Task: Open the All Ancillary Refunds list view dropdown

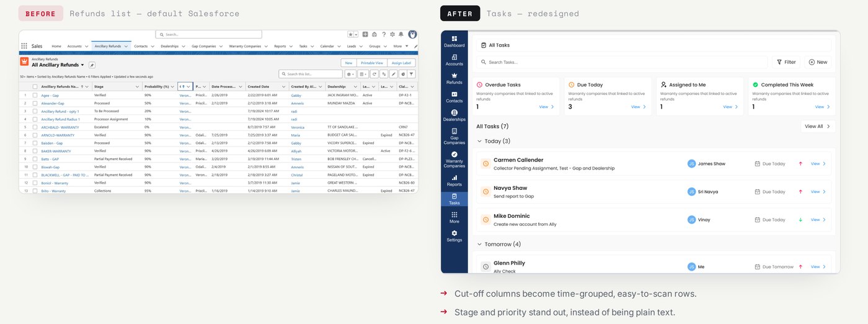Action: click(x=82, y=65)
